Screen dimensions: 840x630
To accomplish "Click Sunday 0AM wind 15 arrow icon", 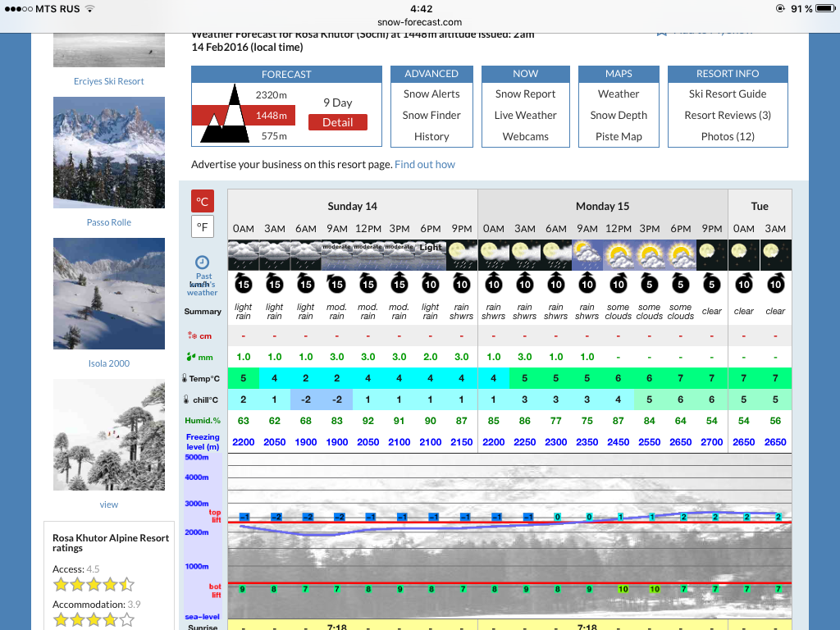I will pos(243,283).
